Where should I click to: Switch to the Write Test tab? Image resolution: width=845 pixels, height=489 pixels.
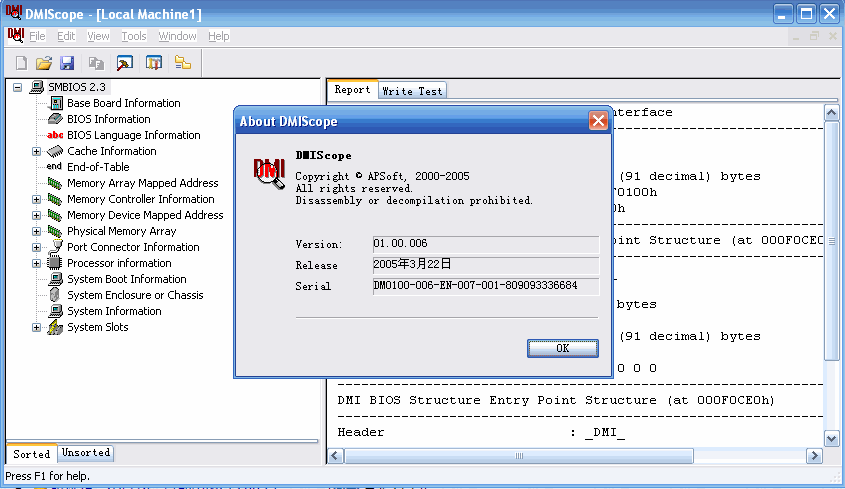coord(412,91)
